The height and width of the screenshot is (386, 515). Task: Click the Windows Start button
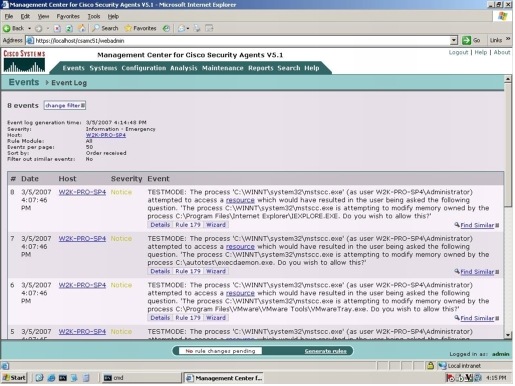pyautogui.click(x=14, y=378)
